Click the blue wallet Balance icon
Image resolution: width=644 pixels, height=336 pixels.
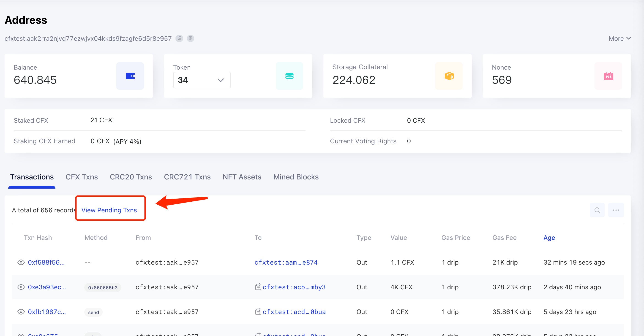[130, 76]
